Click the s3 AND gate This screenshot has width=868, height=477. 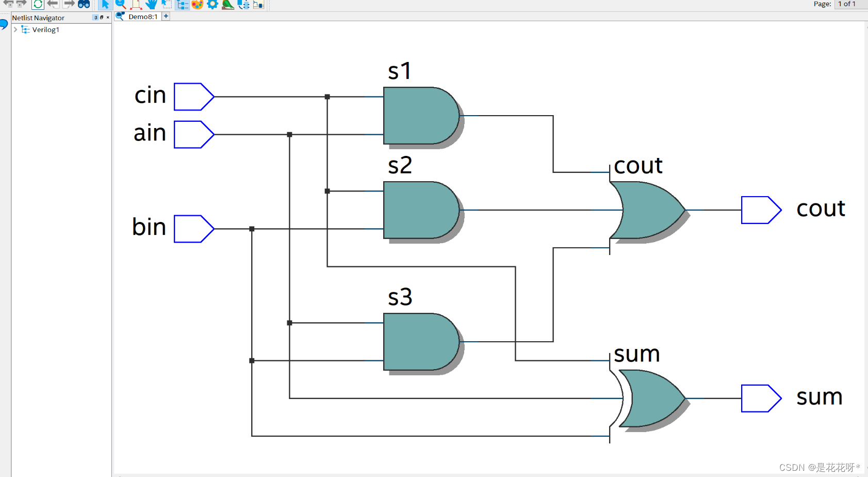point(421,342)
